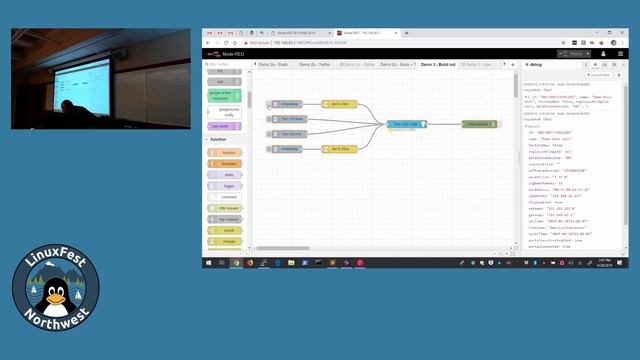Open a new browser tab
Viewport: 640px width, 360px height.
(x=407, y=33)
